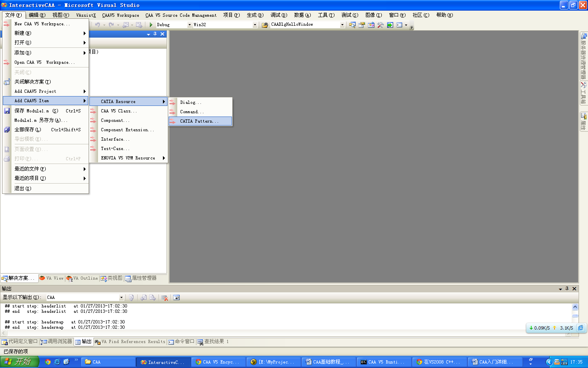The width and height of the screenshot is (588, 368).
Task: Toggle auto-hide pin on the Solution Explorer panel
Action: [x=155, y=34]
